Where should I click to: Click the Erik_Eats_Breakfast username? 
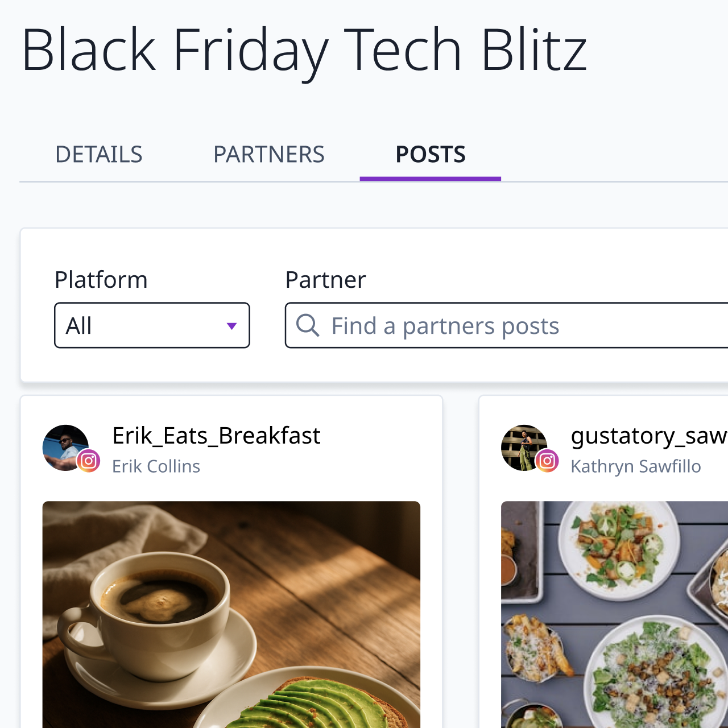216,436
